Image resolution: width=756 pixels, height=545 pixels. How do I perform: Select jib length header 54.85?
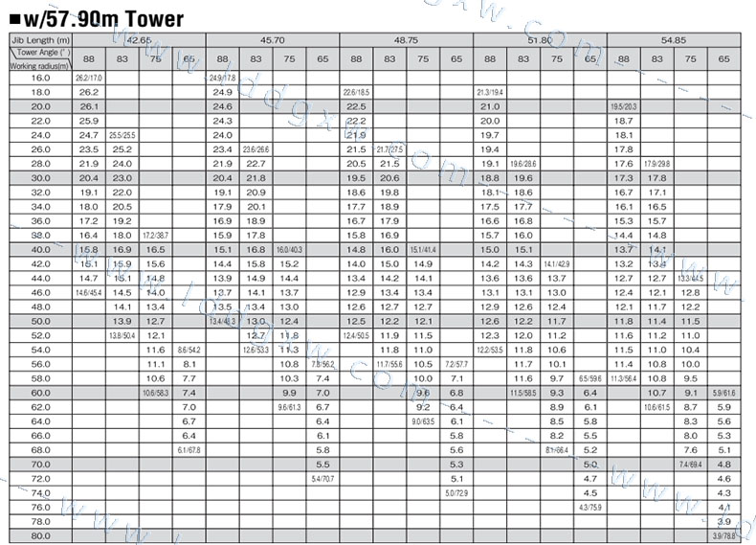(674, 40)
